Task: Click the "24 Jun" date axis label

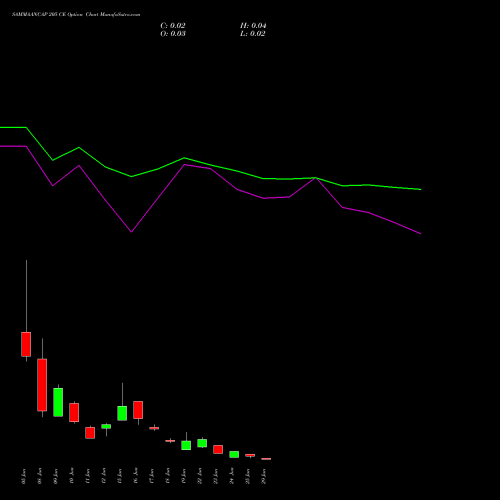Action: click(x=232, y=476)
